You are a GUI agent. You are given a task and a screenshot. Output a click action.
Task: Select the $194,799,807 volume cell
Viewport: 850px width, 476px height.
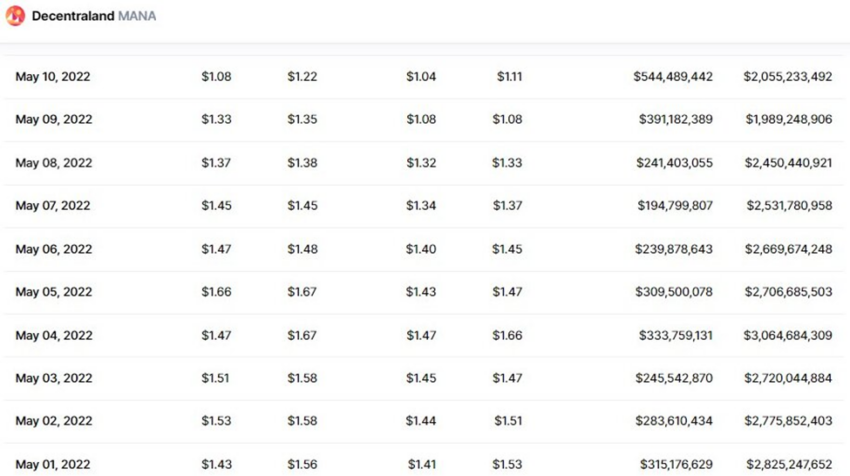tap(675, 205)
